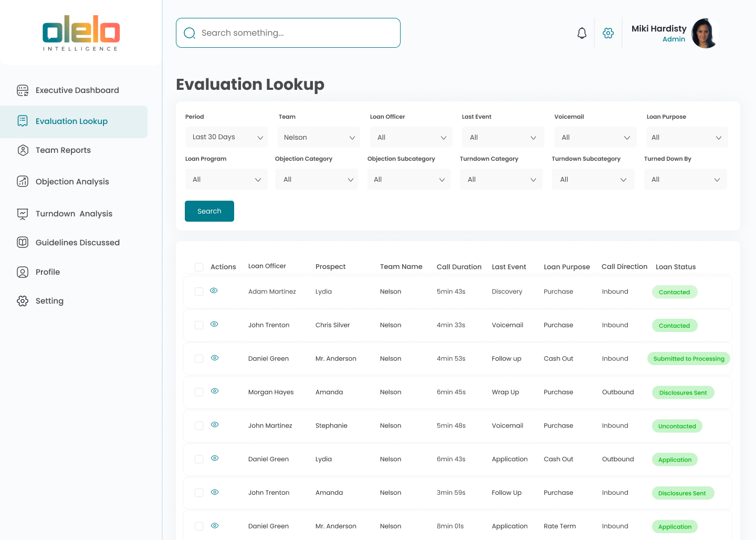The height and width of the screenshot is (540, 756).
Task: Click the gear settings icon in header
Action: (x=608, y=33)
